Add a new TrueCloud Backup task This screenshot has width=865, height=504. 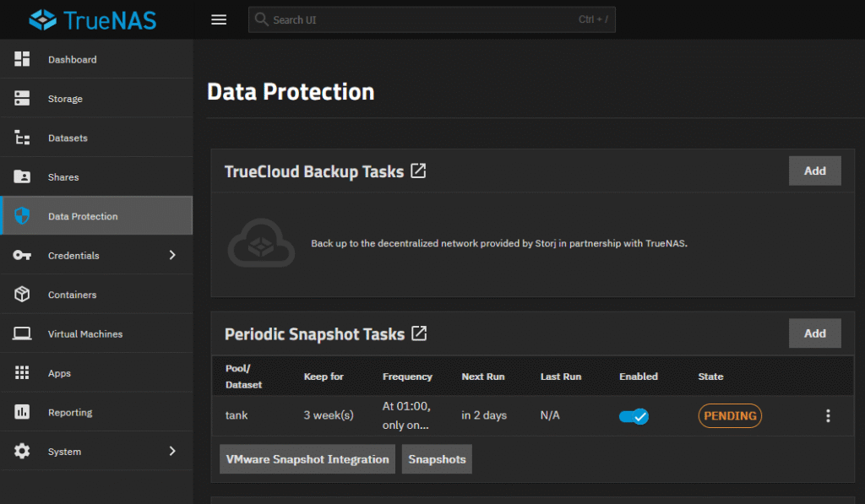click(814, 171)
